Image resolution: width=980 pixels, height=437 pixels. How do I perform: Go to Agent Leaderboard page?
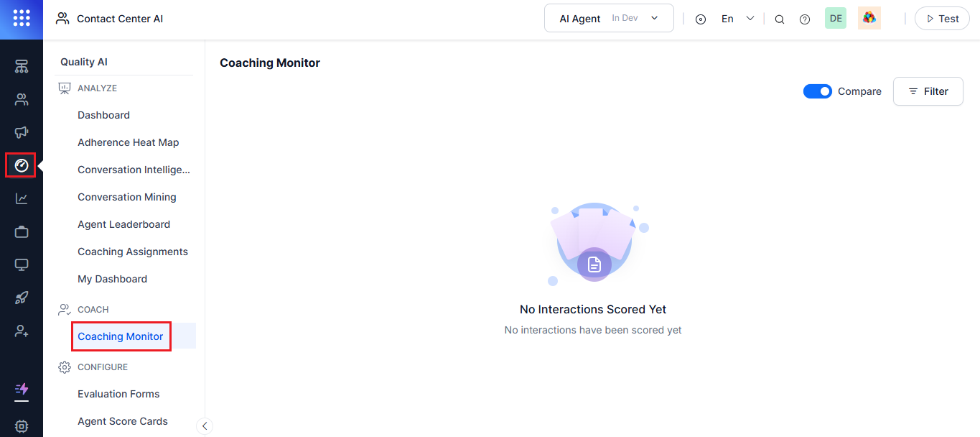tap(123, 224)
